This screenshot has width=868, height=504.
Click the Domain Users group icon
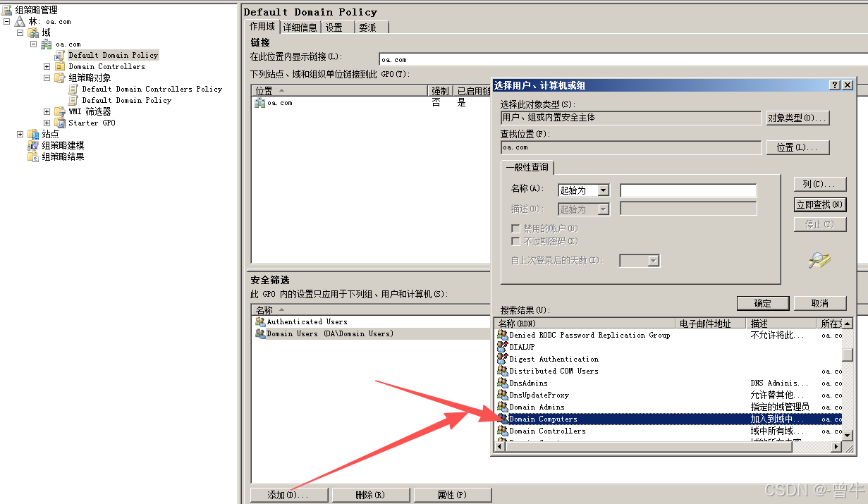tap(260, 333)
